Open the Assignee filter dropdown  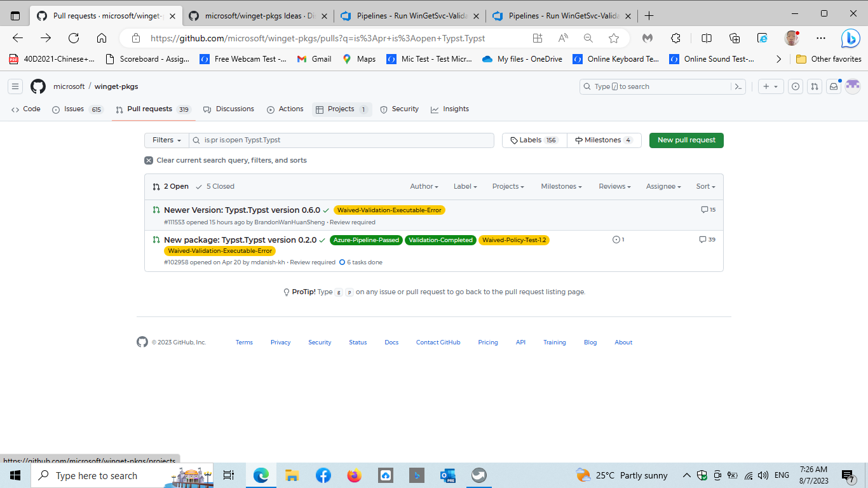tap(663, 186)
